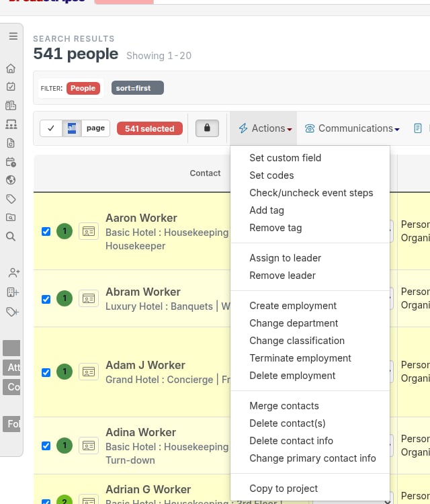Open contact card icon for Adam J Worker
This screenshot has width=430, height=504.
point(89,372)
